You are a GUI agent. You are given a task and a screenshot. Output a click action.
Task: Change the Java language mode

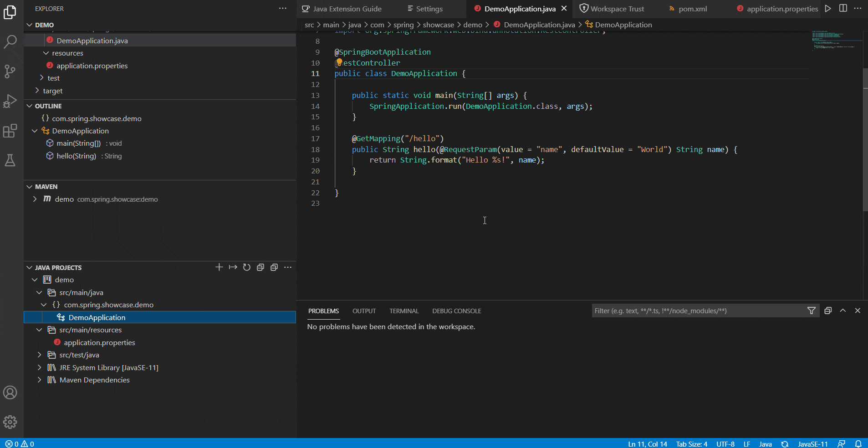(765, 444)
